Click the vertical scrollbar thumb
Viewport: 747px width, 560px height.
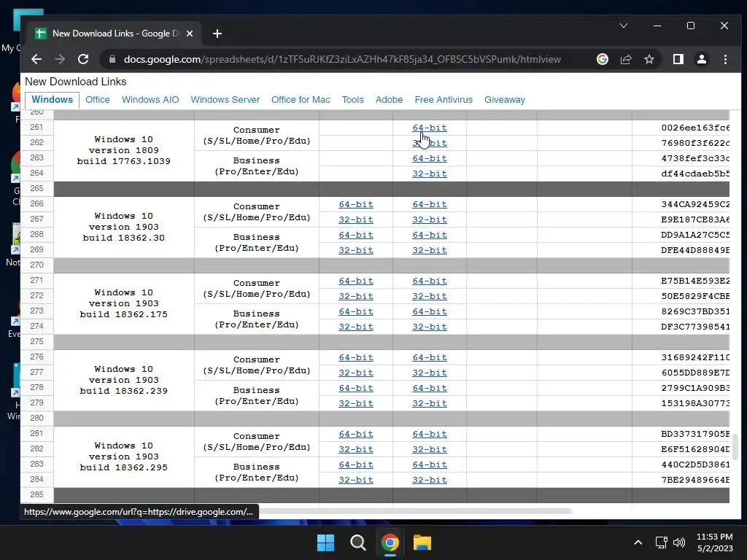tap(736, 447)
